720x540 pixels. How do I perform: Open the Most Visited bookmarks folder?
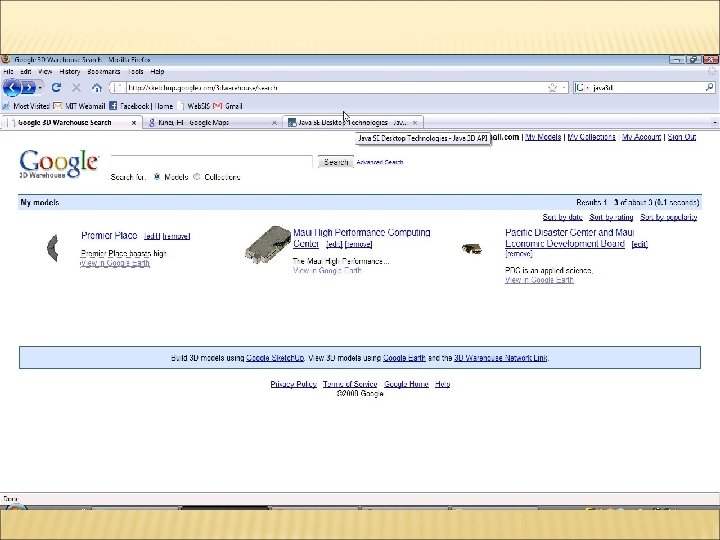[26, 106]
